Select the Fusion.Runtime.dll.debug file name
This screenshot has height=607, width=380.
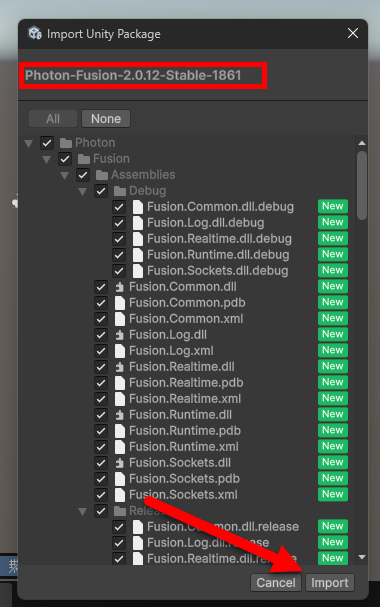[218, 255]
